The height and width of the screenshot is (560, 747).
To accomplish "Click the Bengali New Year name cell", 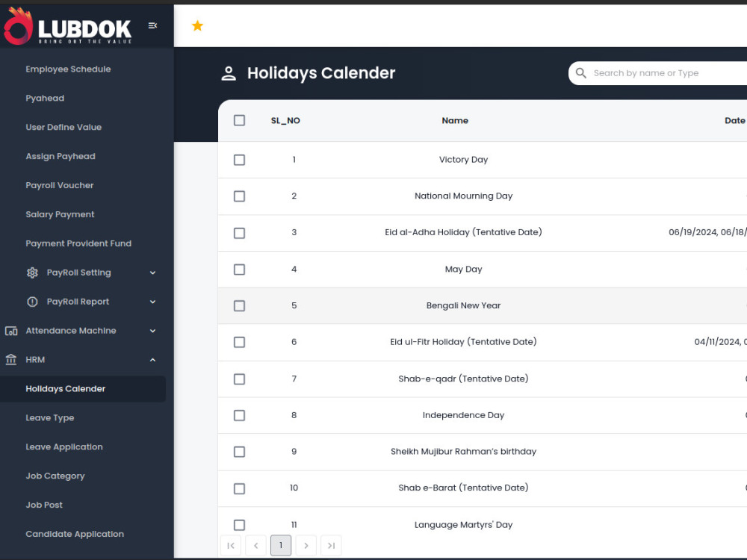I will pyautogui.click(x=464, y=305).
